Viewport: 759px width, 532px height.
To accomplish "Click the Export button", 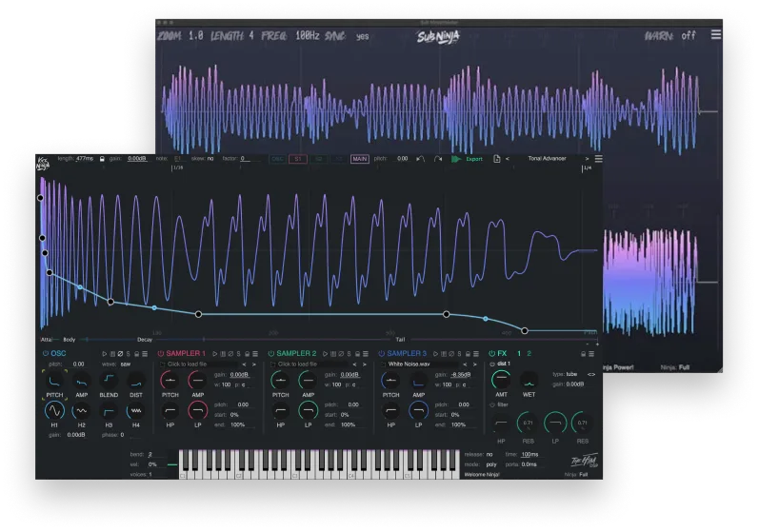I will 474,159.
